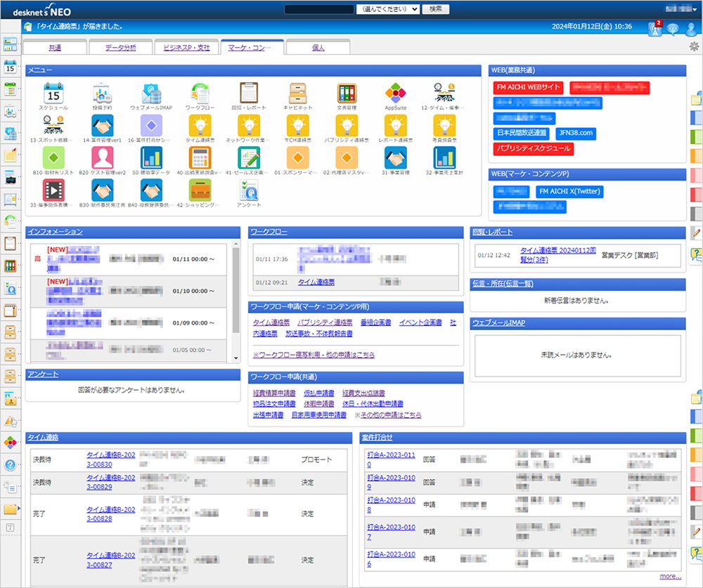The image size is (703, 588).
Task: Open the スケジュール (Schedule) icon in the menu
Action: [x=55, y=93]
